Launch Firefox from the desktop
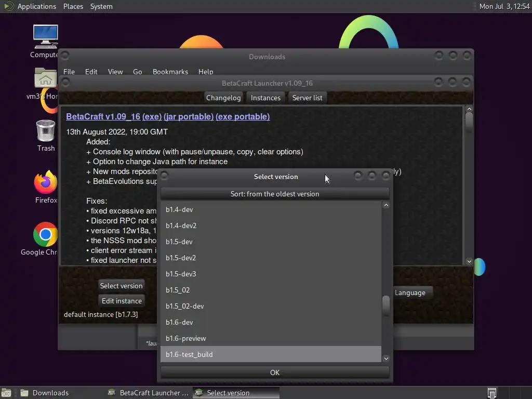Viewport: 532px width, 399px height. coord(46,182)
